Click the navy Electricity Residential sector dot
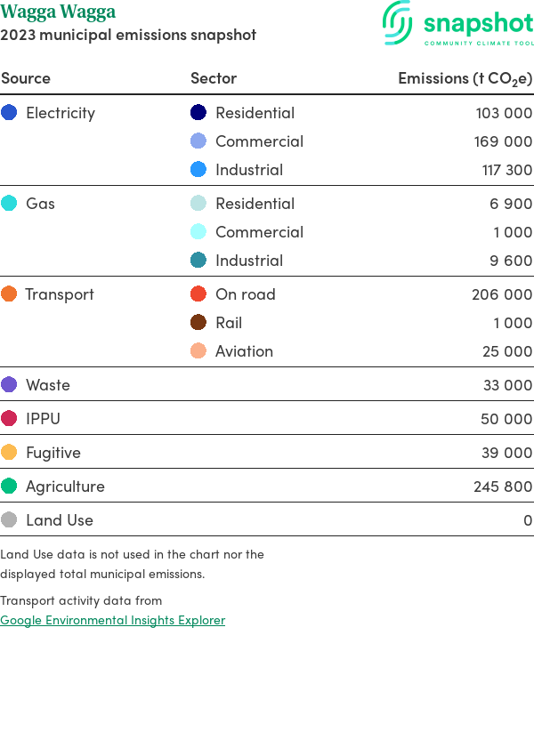Screen dimensions: 534x756 click(x=198, y=113)
